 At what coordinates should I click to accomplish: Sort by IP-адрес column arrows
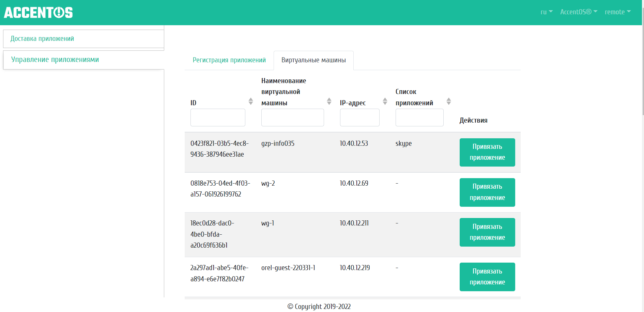[x=385, y=101]
